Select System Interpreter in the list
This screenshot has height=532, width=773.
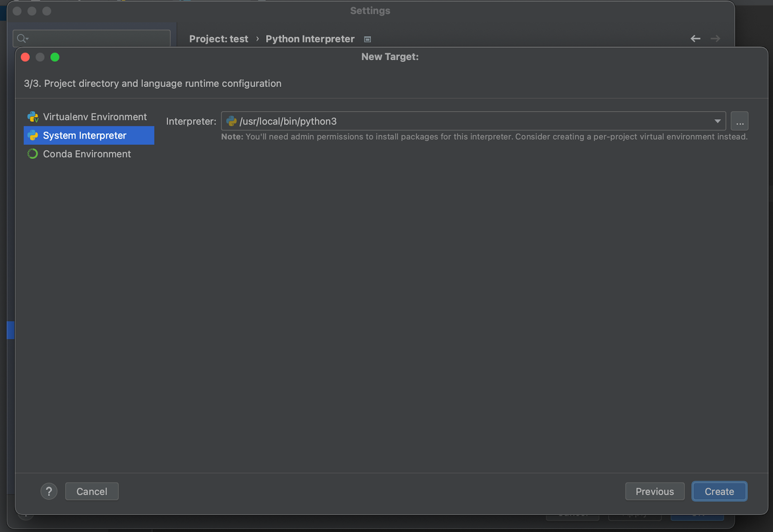85,136
